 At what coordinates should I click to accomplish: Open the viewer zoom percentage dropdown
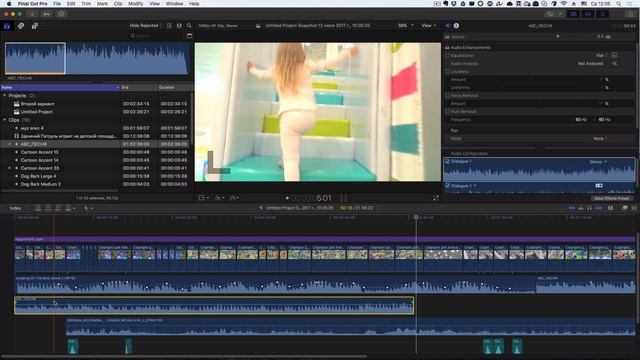[405, 26]
